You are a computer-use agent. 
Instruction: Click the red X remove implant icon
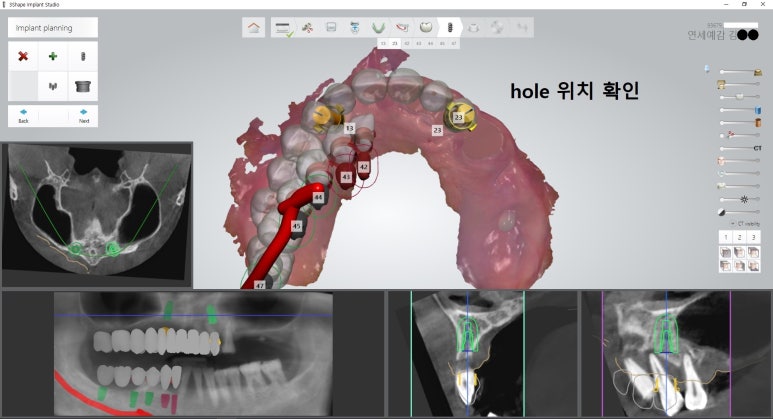[x=23, y=56]
